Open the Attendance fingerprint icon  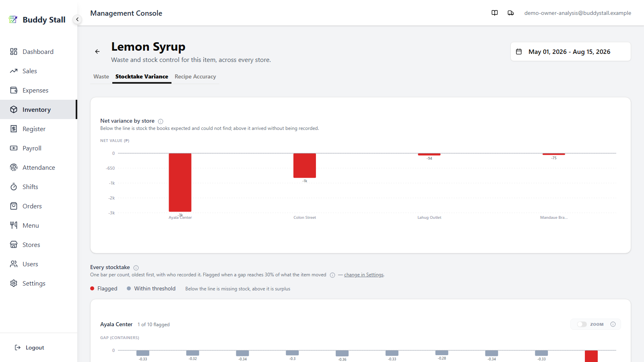pos(14,167)
